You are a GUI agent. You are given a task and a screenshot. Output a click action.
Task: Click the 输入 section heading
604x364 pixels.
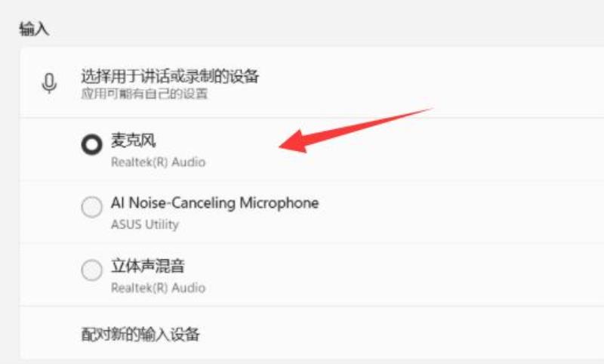34,29
